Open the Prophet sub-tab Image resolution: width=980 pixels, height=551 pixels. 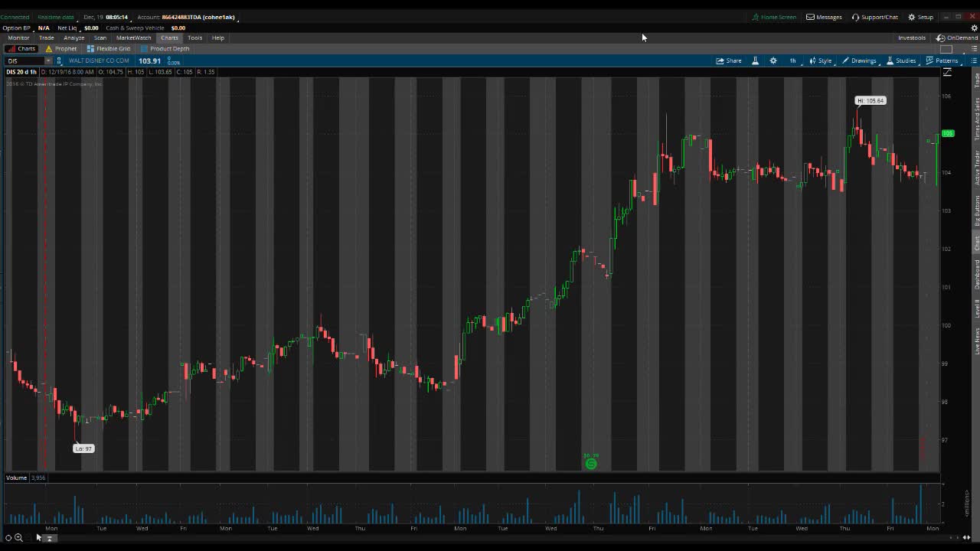61,48
